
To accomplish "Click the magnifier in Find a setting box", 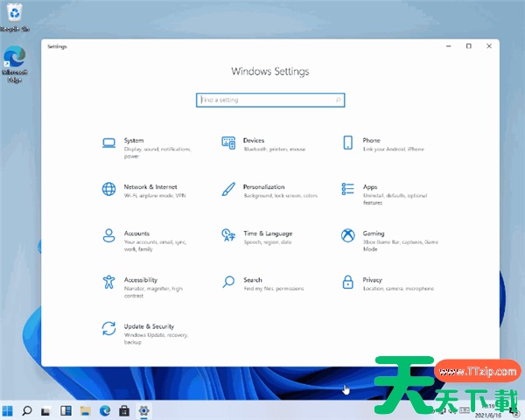I will tap(338, 100).
